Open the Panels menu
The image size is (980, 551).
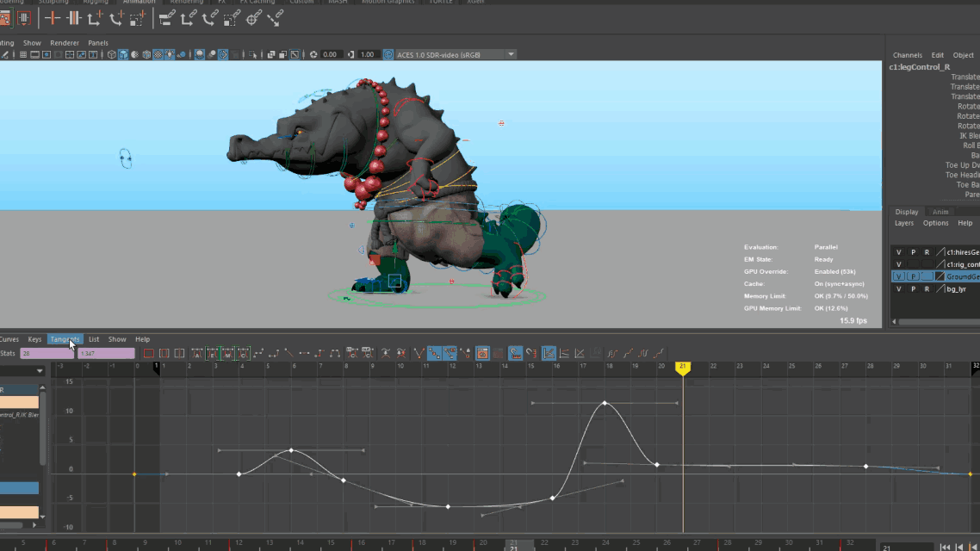click(x=98, y=42)
